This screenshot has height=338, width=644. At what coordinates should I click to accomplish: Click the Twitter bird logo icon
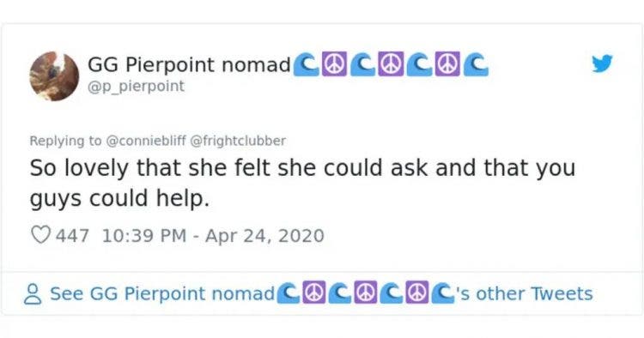tap(602, 63)
